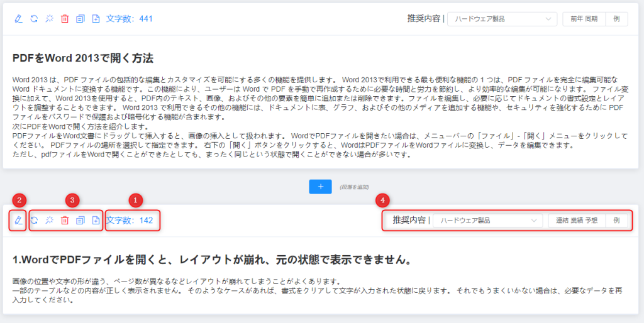This screenshot has height=323, width=644.
Task: Click the (段落を追加) hint text
Action: coord(354,187)
